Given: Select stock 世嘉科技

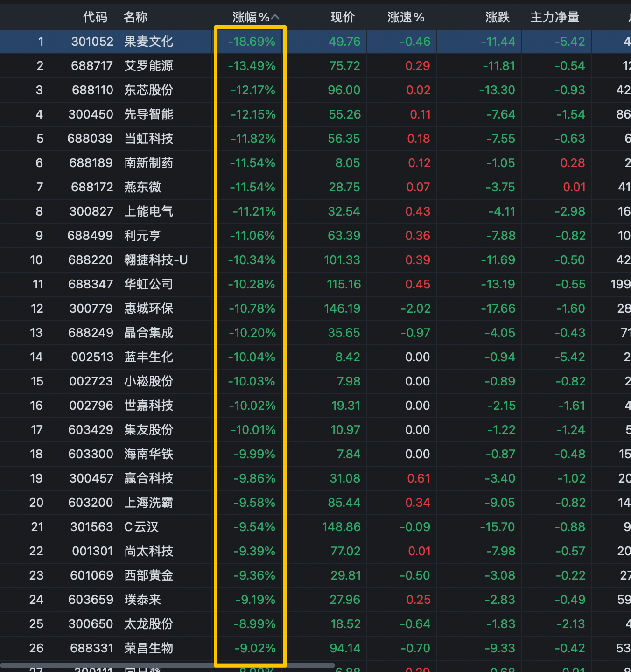Looking at the screenshot, I should tap(148, 406).
